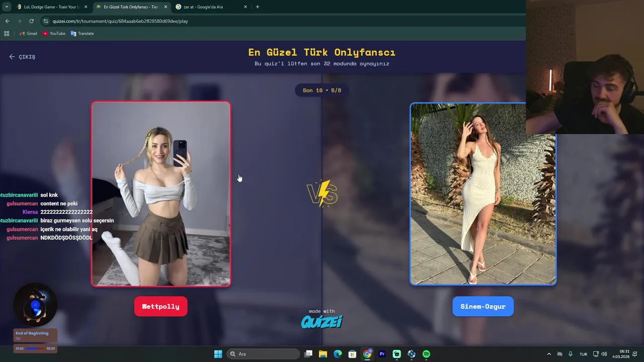Screen dimensions: 644x362
Task: Open the Gmail bookmark
Action: (x=28, y=34)
